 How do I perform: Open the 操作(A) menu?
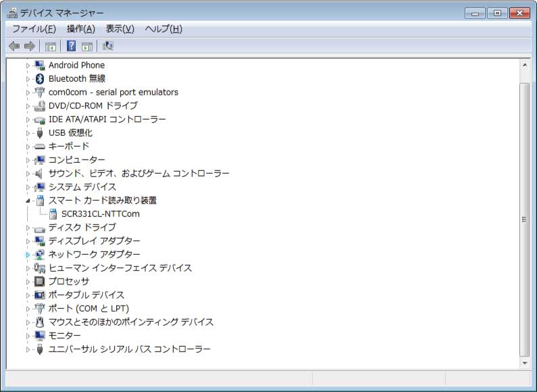tap(81, 29)
